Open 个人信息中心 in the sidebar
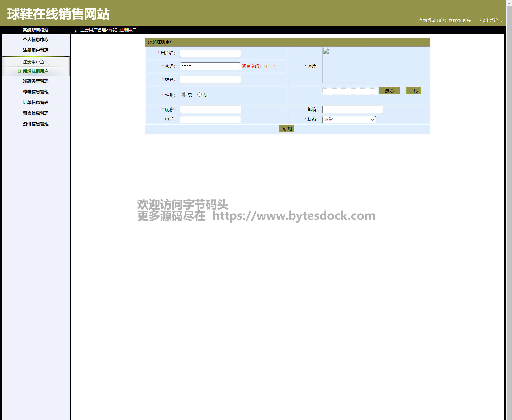The image size is (512, 420). [x=36, y=40]
